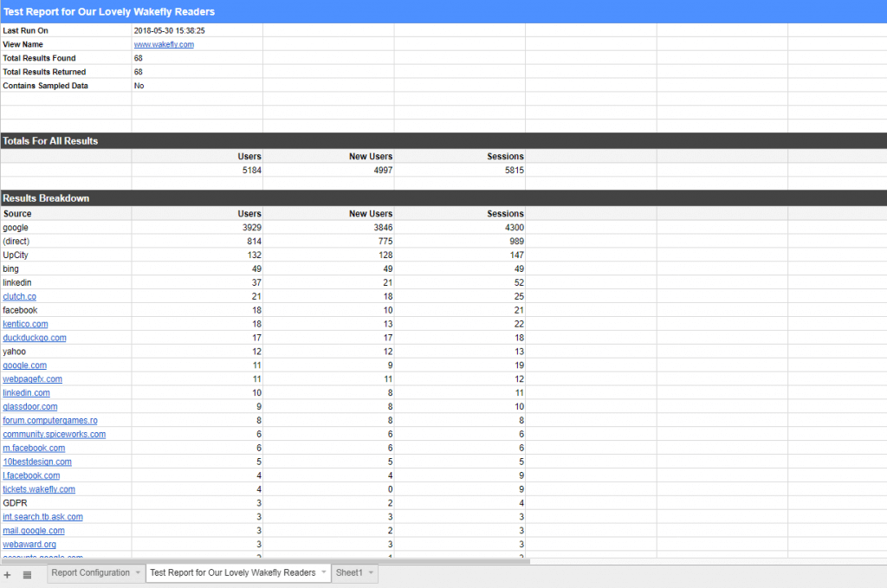Select the 'No' sampled data value cell
The height and width of the screenshot is (588, 887).
tap(197, 86)
